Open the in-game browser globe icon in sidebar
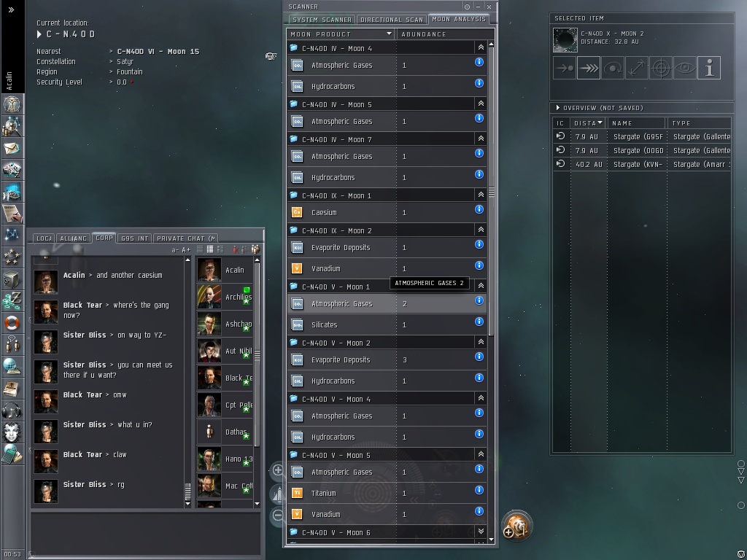This screenshot has height=560, width=747. coord(12,367)
